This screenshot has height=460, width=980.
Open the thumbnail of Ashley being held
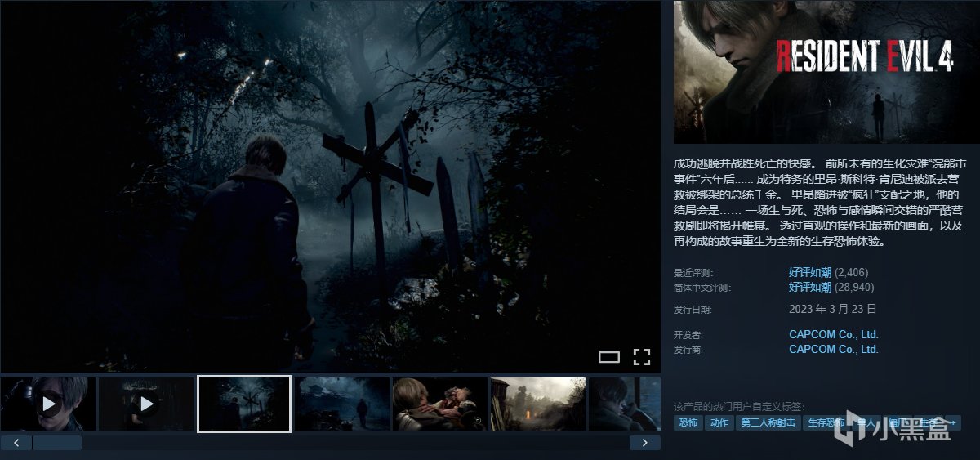point(440,404)
